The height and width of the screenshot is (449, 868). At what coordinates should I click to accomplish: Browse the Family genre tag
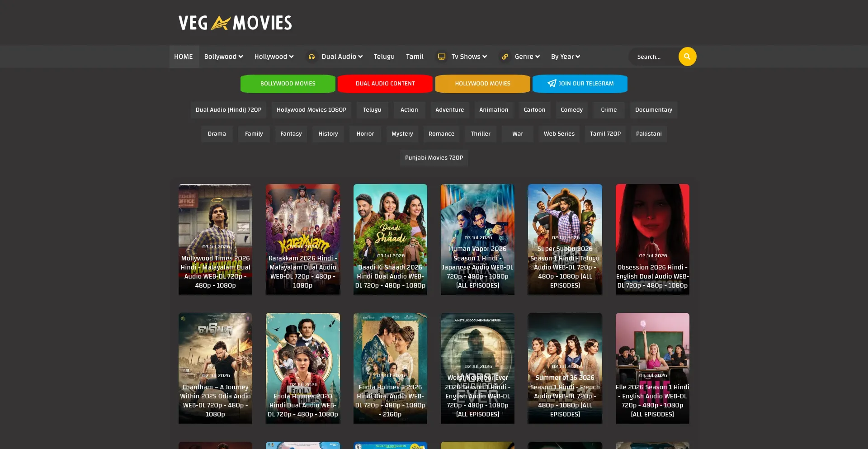coord(254,134)
